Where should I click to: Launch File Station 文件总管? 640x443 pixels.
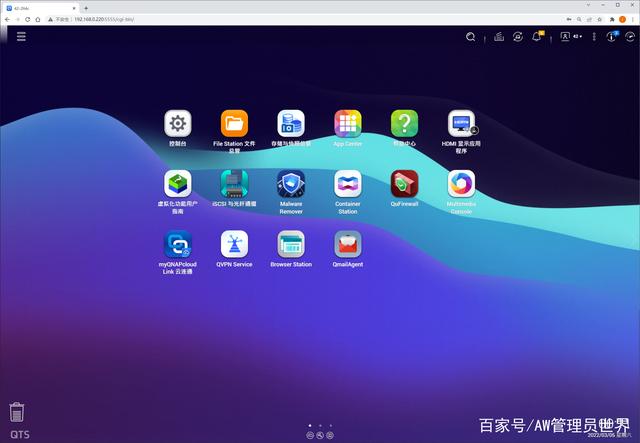234,123
